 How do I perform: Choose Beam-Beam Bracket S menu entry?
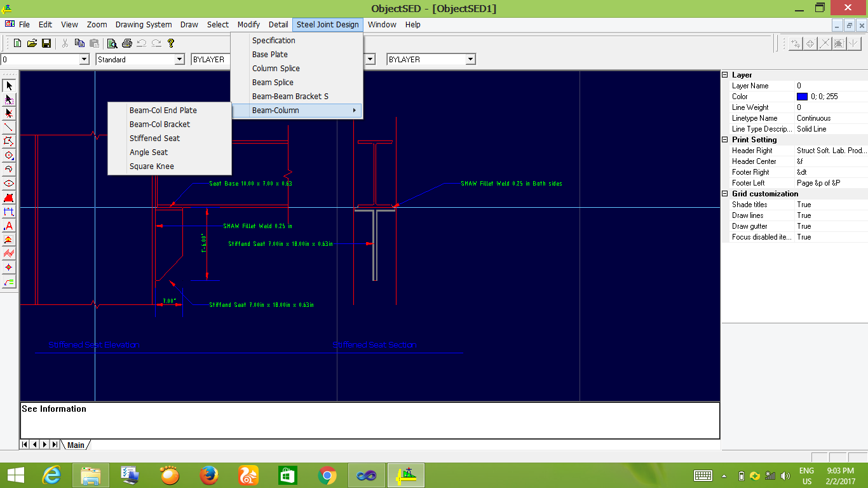(297, 97)
